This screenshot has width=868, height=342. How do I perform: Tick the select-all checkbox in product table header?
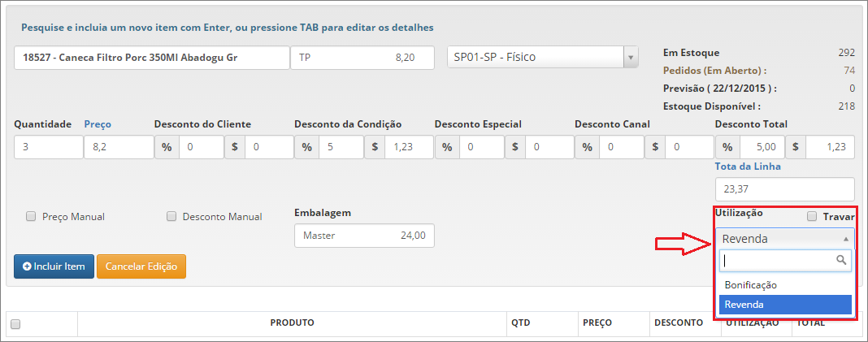(15, 324)
